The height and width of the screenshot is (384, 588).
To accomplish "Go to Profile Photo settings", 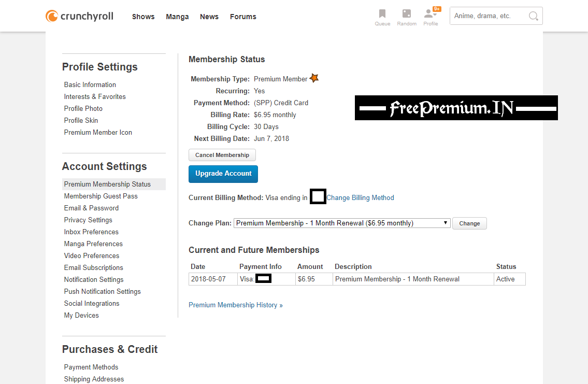I will point(83,108).
